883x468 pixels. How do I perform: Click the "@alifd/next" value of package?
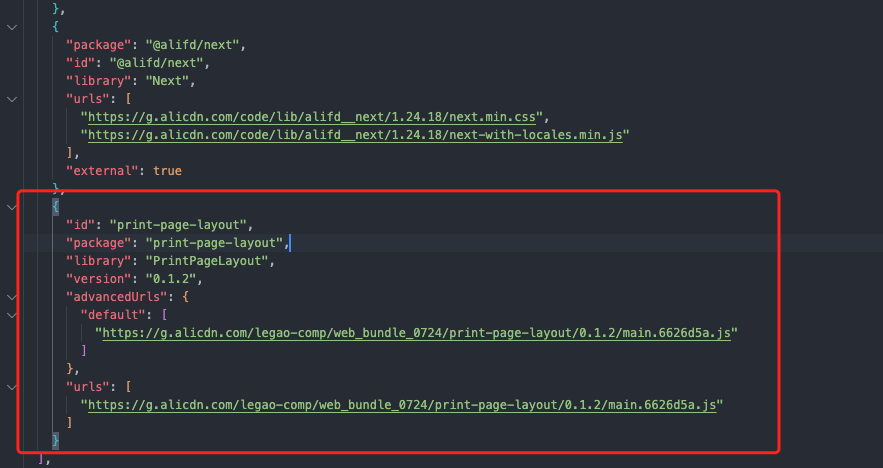coord(193,45)
